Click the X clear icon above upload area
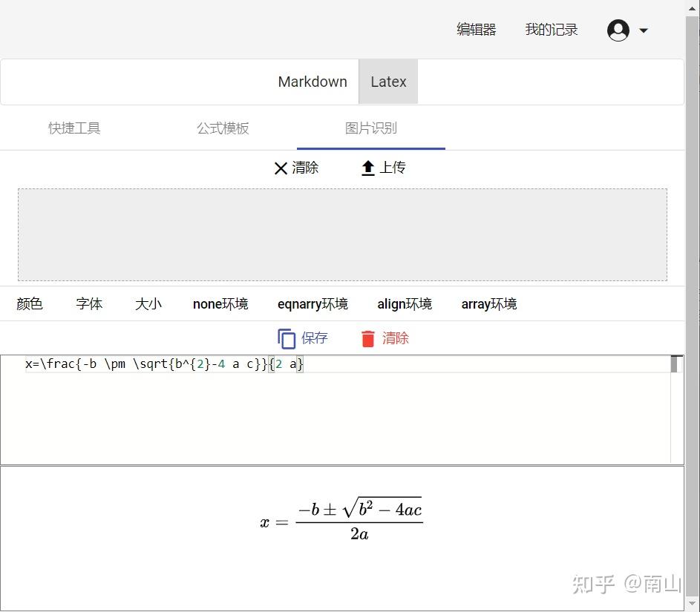 click(x=281, y=168)
